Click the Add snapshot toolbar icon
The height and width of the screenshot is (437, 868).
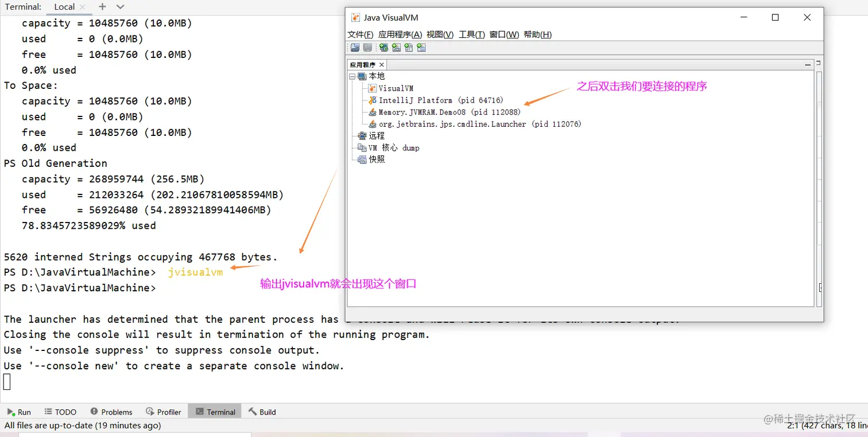click(421, 48)
